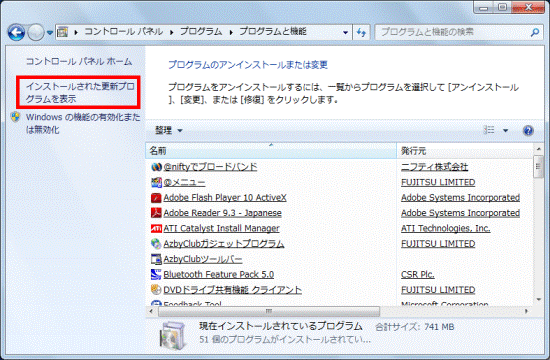
Task: Select コントロール パネル breadcrumb segment
Action: pyautogui.click(x=123, y=32)
